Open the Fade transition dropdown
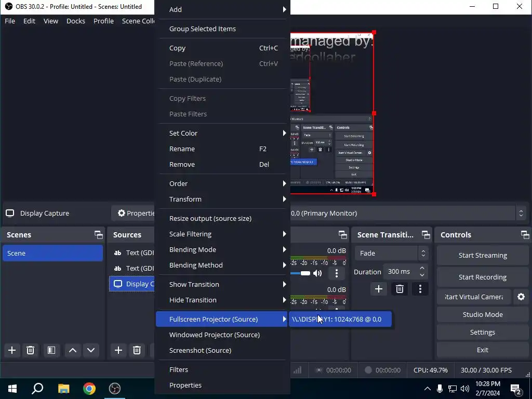The width and height of the screenshot is (532, 399). tap(392, 254)
